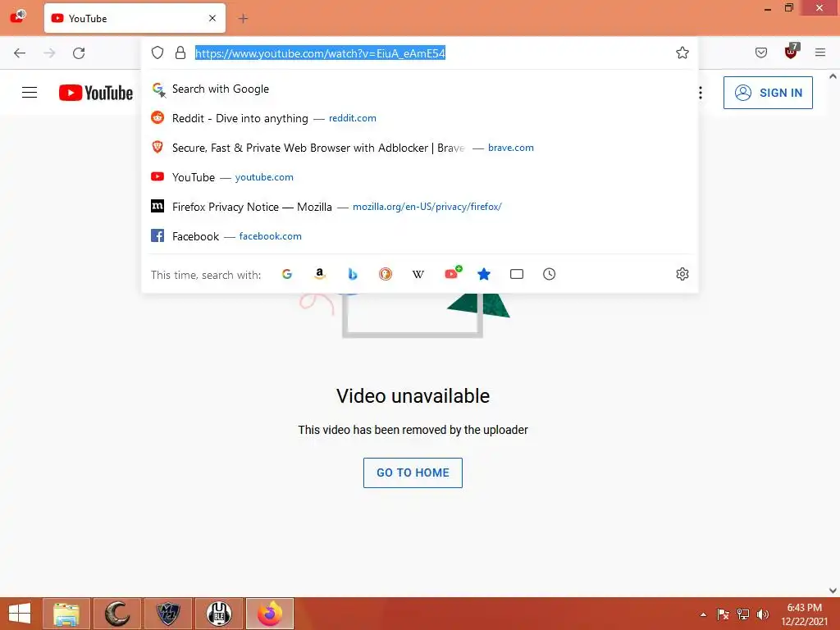
Task: Choose the Facebook facebook.com suggestion
Action: (x=419, y=235)
